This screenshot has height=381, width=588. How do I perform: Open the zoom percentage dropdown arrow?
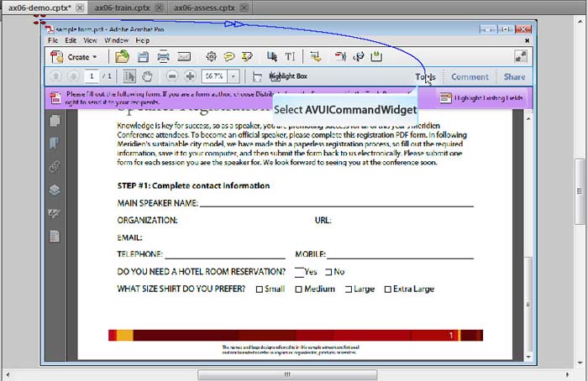point(234,77)
